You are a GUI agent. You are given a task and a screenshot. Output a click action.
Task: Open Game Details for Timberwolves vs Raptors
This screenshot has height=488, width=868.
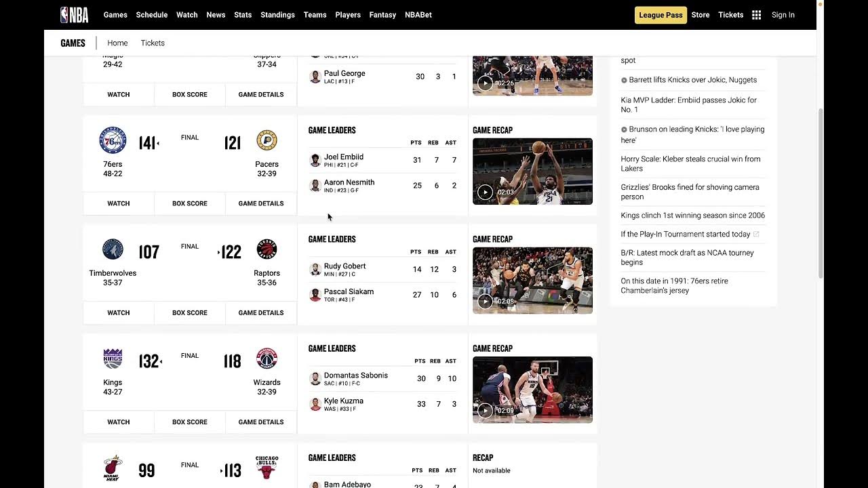(261, 312)
